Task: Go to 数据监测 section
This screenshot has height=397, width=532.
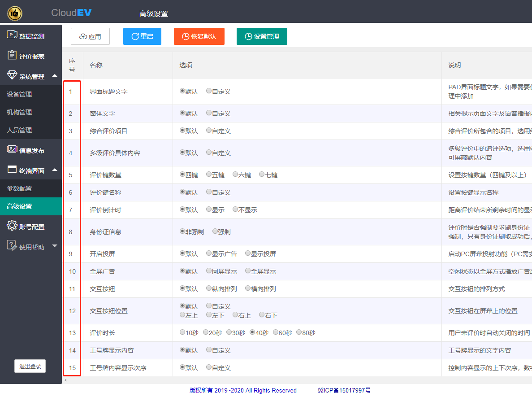Action: click(31, 36)
